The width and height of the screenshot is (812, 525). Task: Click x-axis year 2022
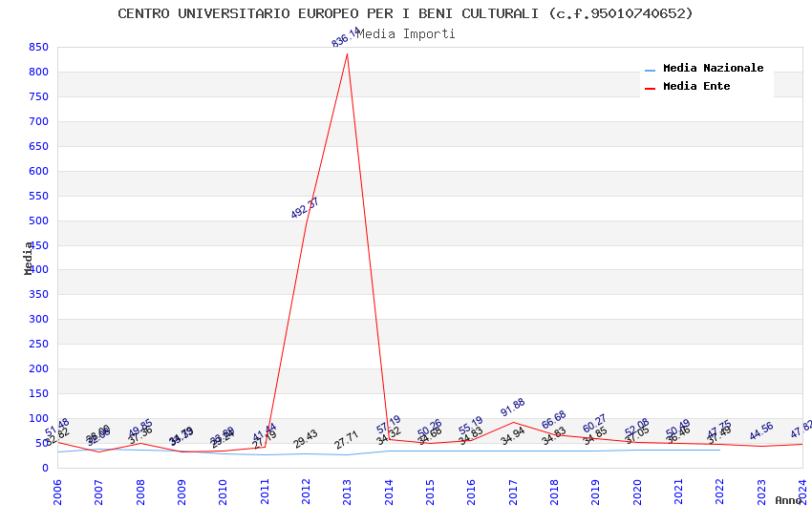[x=720, y=492]
